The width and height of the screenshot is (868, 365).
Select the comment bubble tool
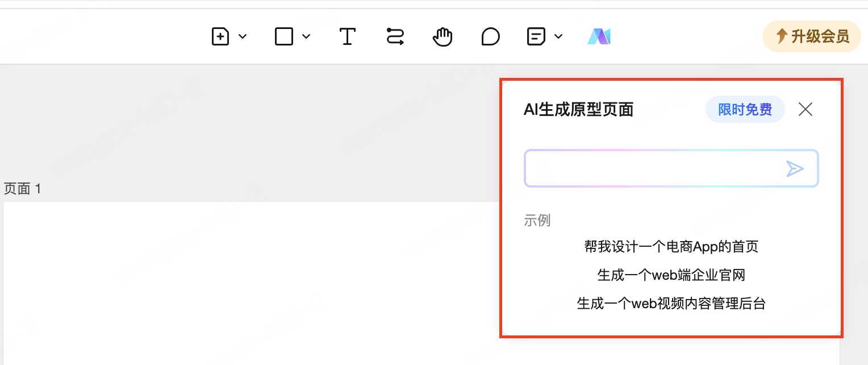click(490, 37)
